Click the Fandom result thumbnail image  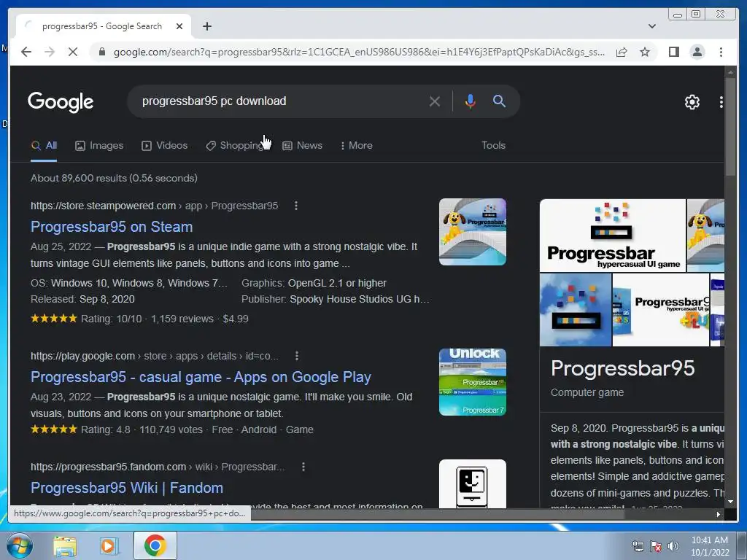click(x=472, y=484)
